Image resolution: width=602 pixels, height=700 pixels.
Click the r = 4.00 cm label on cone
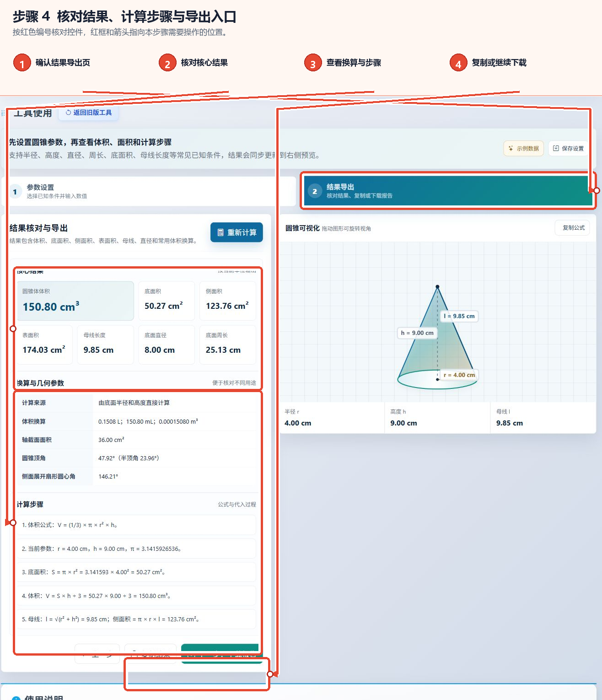click(x=459, y=375)
